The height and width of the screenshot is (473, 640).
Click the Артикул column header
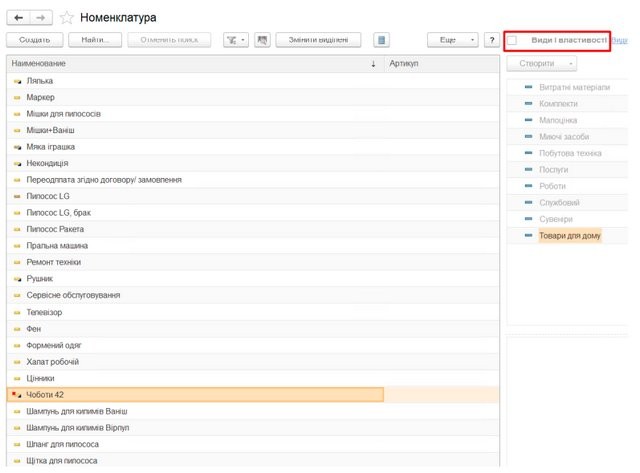click(403, 64)
